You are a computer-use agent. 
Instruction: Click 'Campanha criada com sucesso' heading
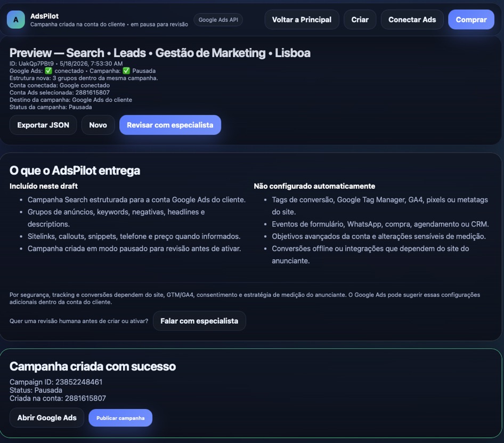[x=93, y=366]
